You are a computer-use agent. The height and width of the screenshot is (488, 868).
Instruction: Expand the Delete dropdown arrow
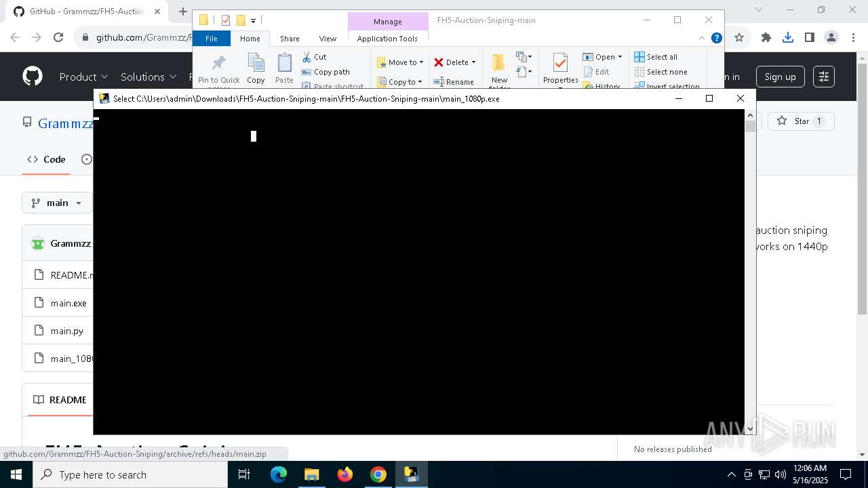473,62
